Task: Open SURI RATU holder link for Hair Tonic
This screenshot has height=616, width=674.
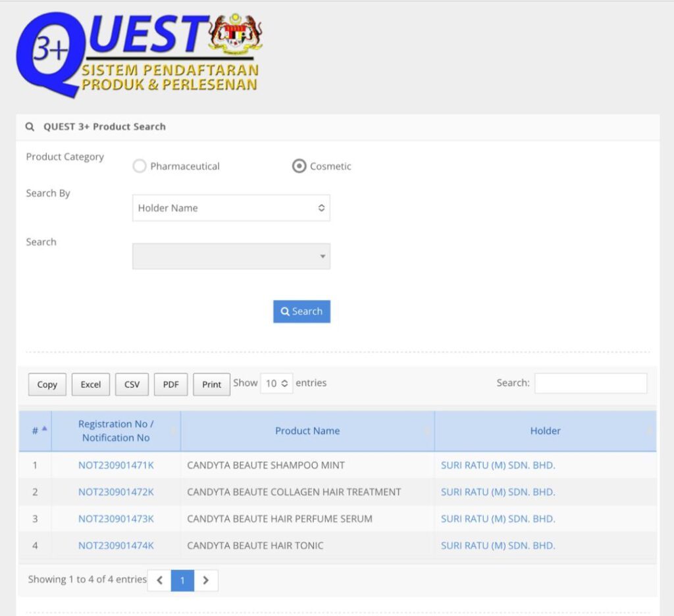Action: (498, 546)
